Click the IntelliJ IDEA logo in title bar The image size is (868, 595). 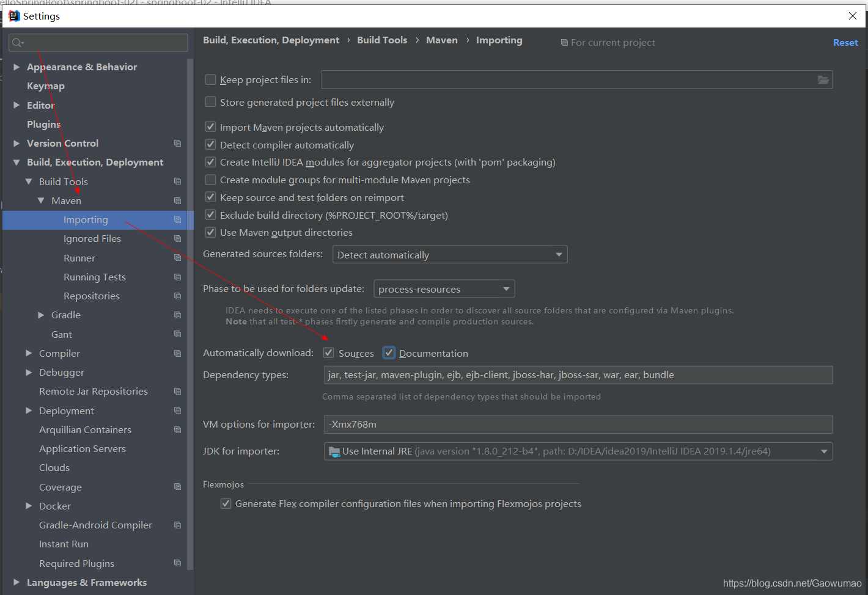tap(14, 16)
